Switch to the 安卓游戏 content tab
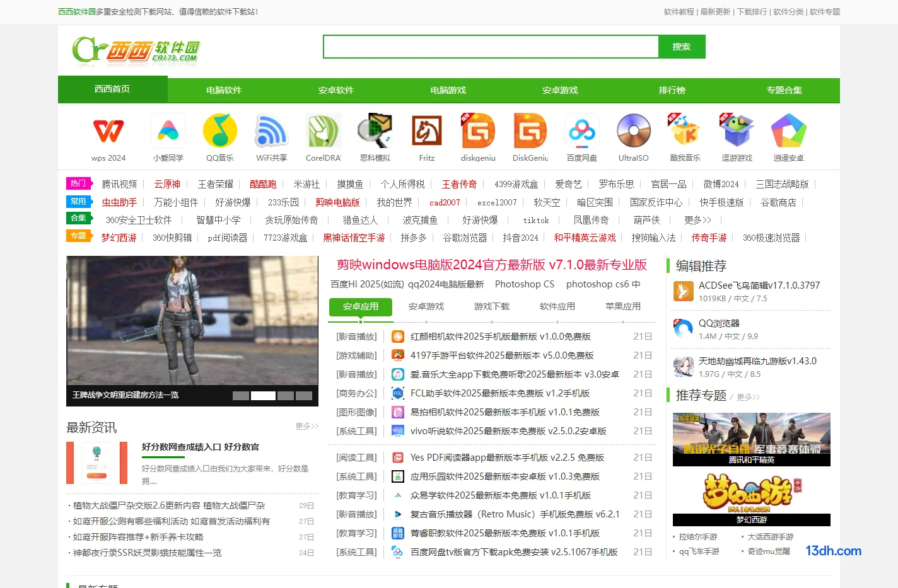898x588 pixels. (426, 307)
